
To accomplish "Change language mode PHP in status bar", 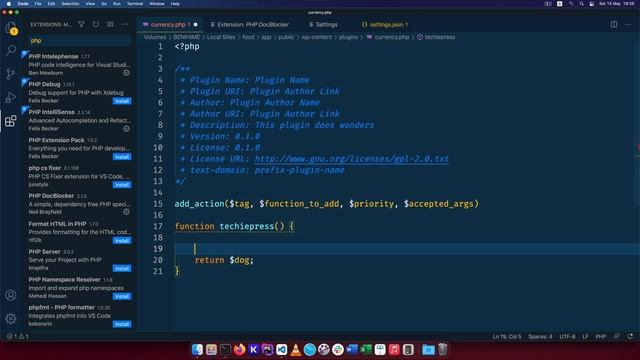I will pos(600,336).
